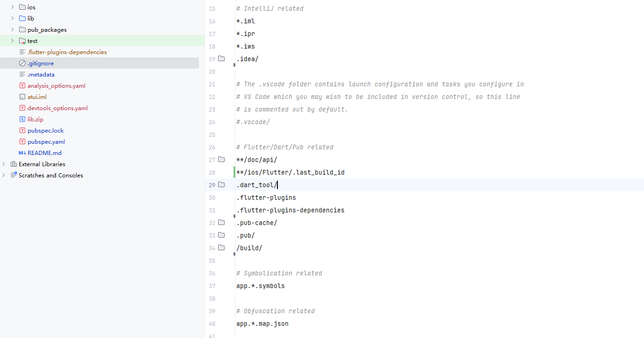Viewport: 644px width, 338px height.
Task: Click '# Obfuscation related' comment
Action: coord(276,311)
